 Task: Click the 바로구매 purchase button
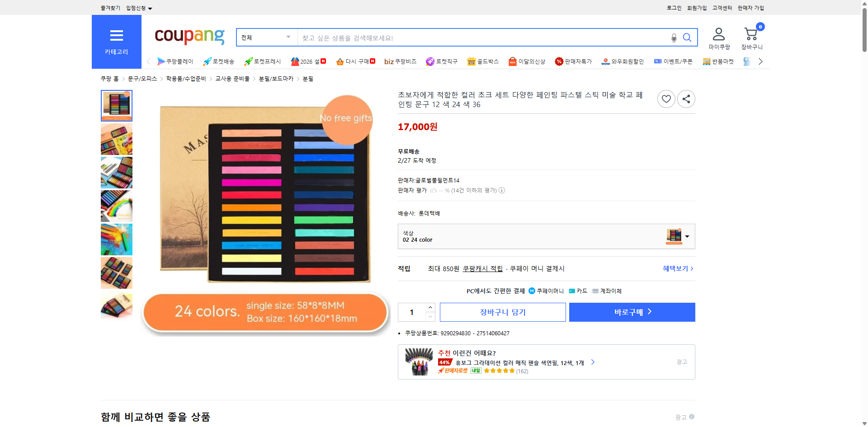[x=632, y=312]
